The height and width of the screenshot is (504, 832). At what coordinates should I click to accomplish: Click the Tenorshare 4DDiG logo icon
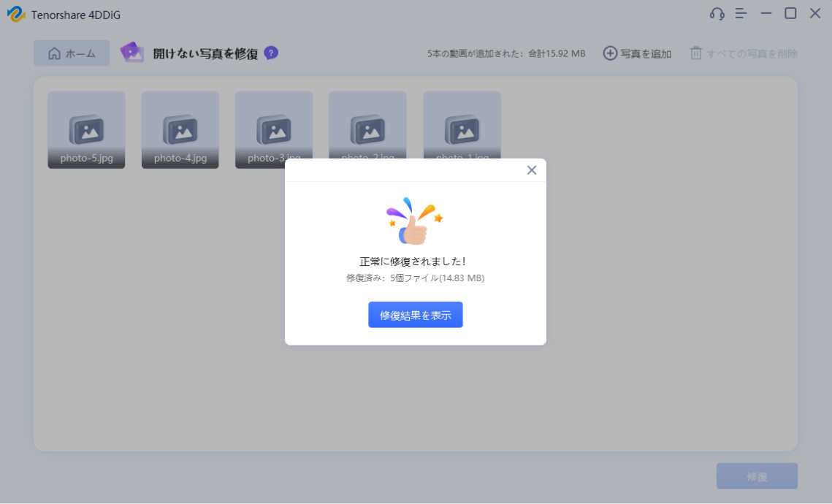pyautogui.click(x=17, y=13)
